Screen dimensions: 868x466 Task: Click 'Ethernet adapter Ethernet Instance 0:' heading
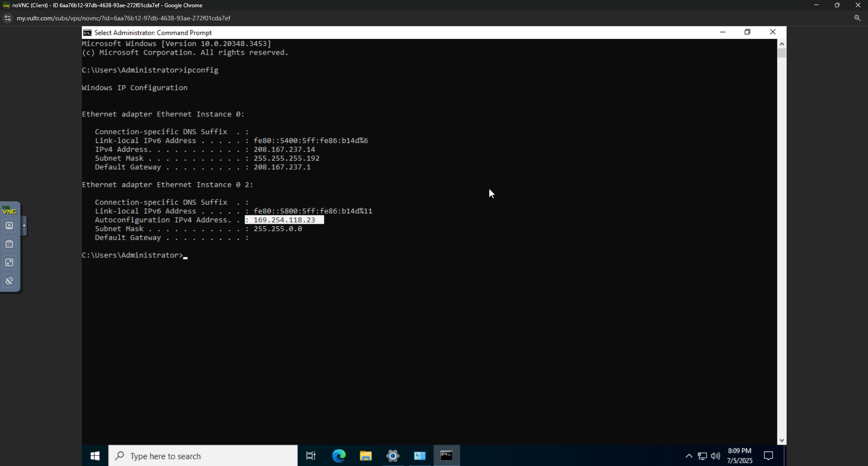pos(163,114)
